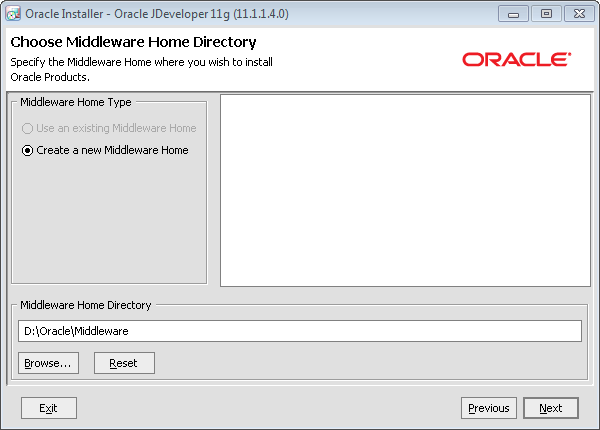Exit the Oracle installer
Screen dimensions: 600x430
tap(49, 408)
